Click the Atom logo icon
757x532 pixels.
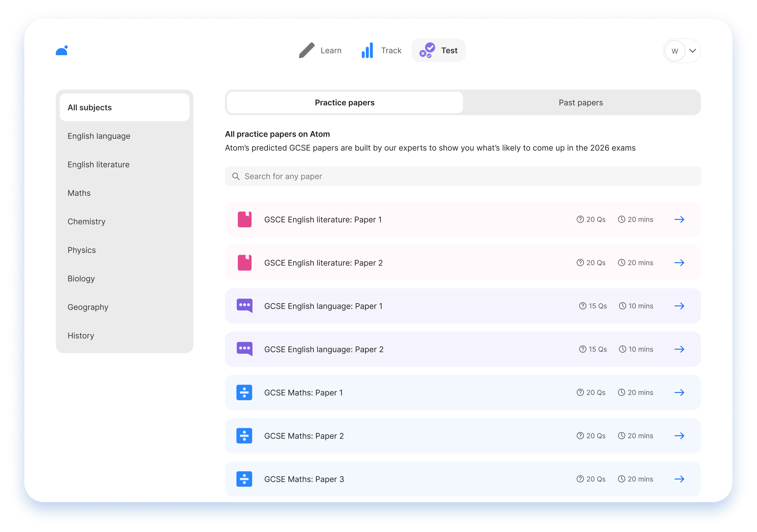(x=62, y=50)
